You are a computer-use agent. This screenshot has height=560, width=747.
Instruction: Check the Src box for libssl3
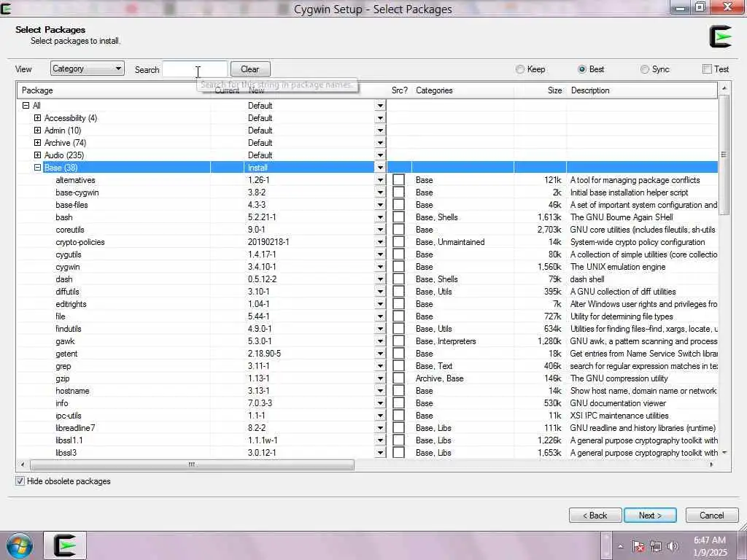[x=399, y=452]
